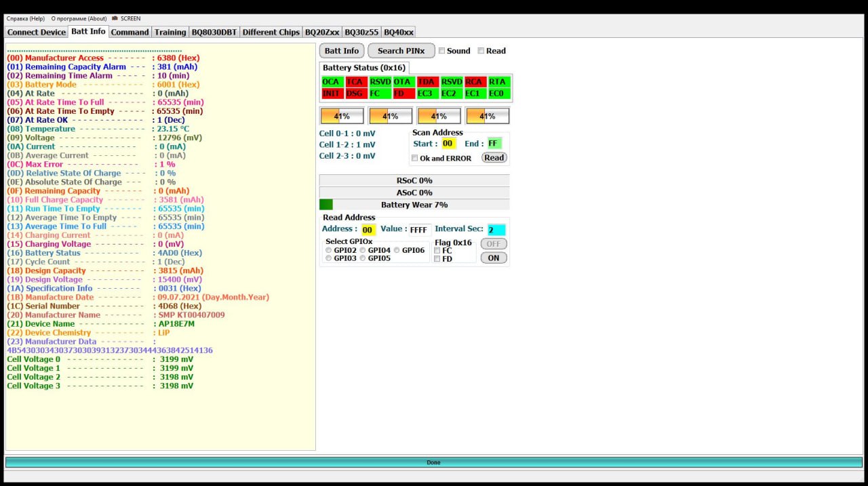The height and width of the screenshot is (486, 868).
Task: Toggle Ok and ERROR checkbox
Action: tap(415, 158)
